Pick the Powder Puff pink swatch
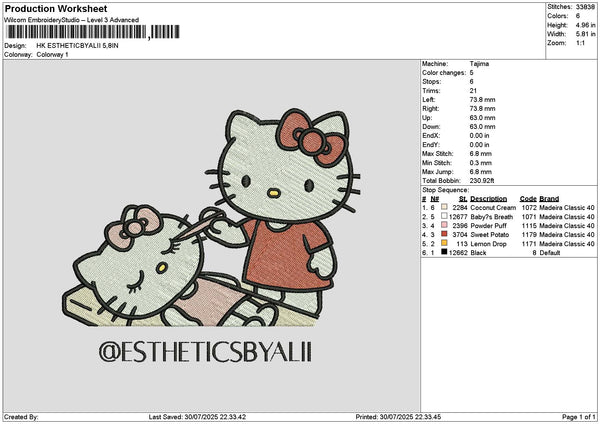Screen dimensions: 600x424 444,225
